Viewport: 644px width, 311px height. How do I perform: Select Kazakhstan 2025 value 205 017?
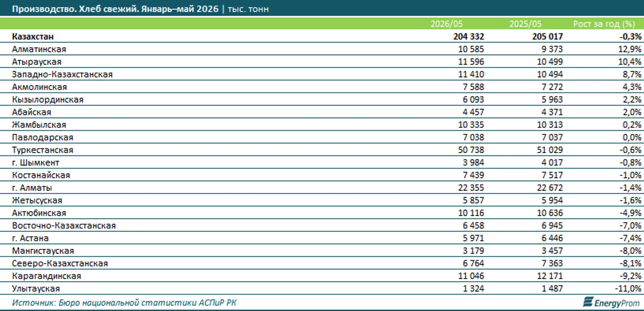click(547, 37)
